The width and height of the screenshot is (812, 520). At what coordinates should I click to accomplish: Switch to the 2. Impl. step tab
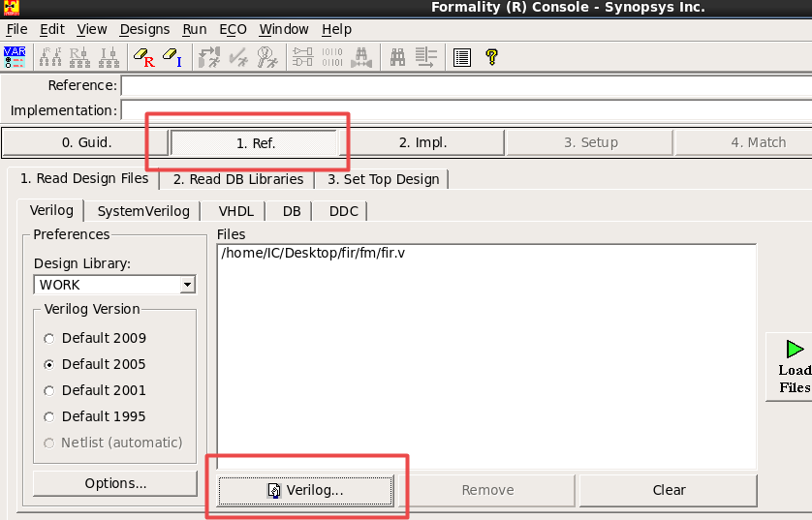coord(422,142)
